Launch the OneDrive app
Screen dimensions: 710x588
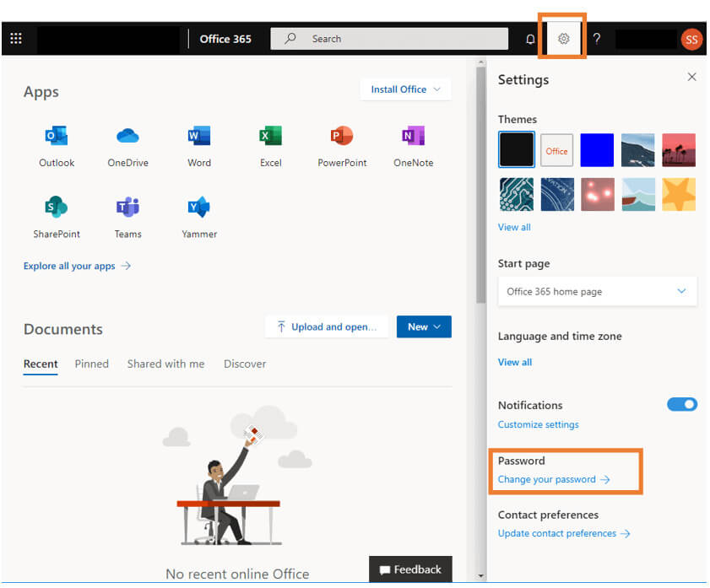coord(128,147)
